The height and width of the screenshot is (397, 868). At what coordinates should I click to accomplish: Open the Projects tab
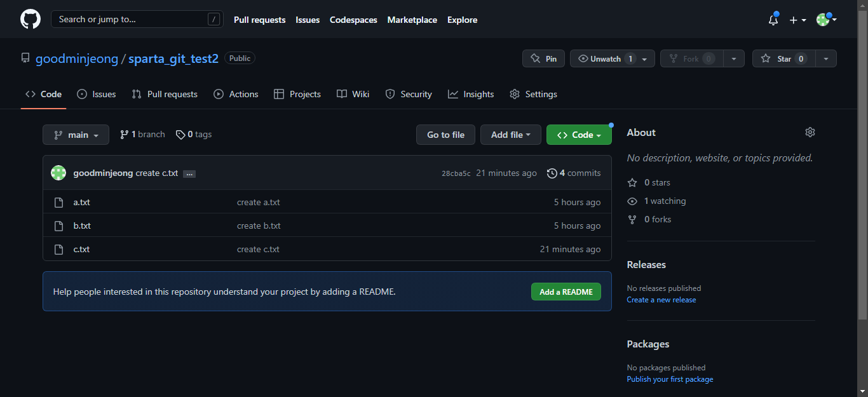(x=297, y=94)
